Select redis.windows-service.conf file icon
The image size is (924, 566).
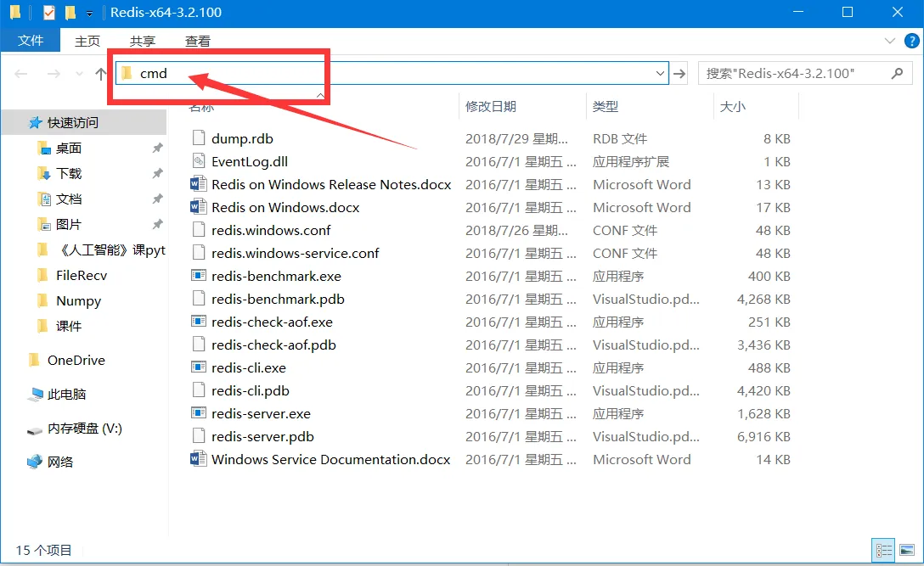coord(199,253)
